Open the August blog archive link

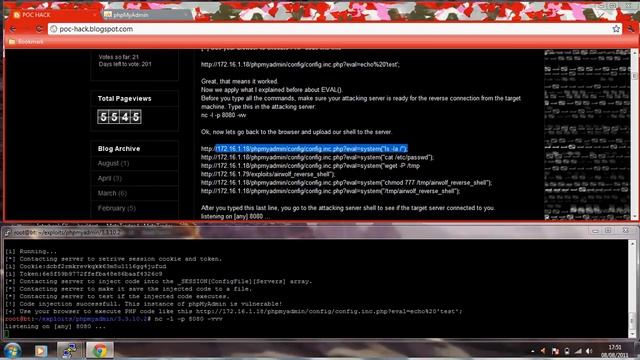click(113, 163)
